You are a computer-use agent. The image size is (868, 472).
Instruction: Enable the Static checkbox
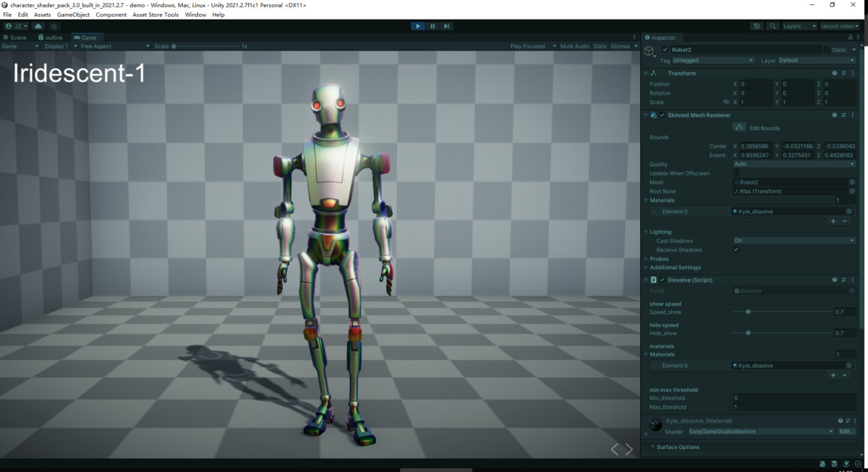click(827, 50)
